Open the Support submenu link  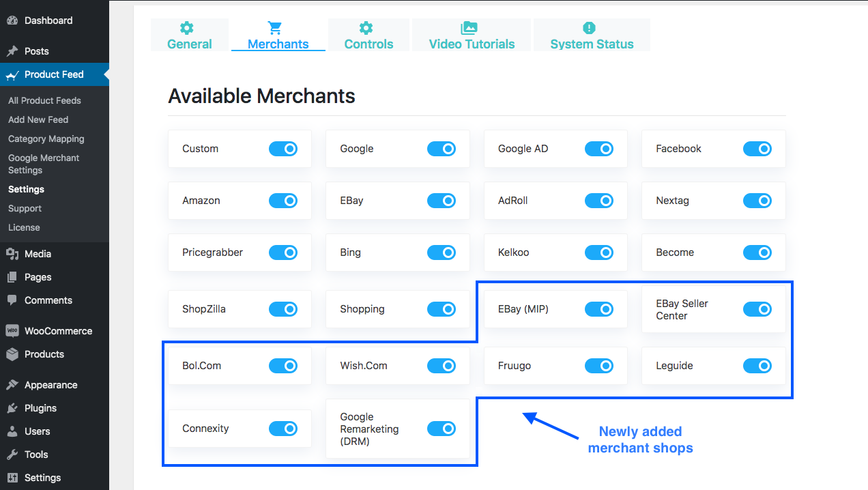click(x=25, y=208)
